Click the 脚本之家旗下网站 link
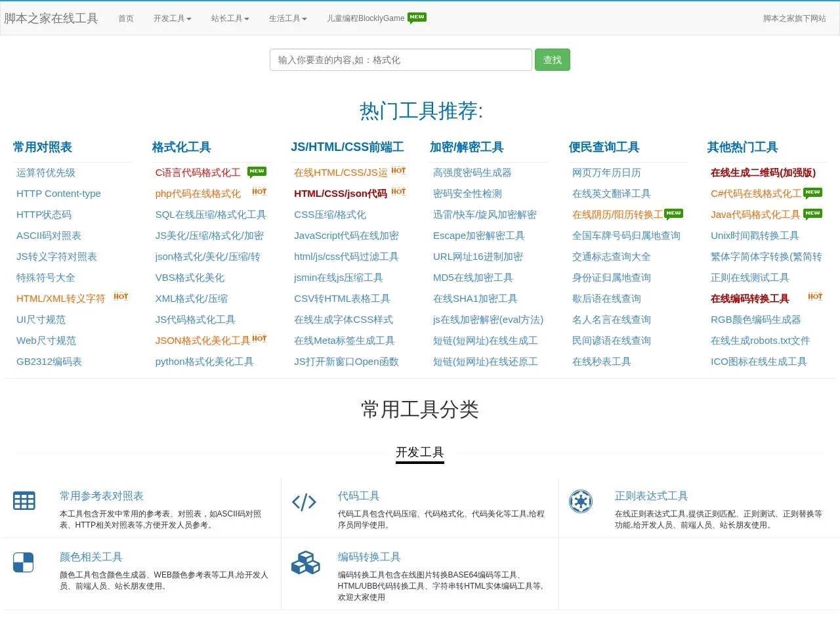This screenshot has height=630, width=840. point(795,18)
